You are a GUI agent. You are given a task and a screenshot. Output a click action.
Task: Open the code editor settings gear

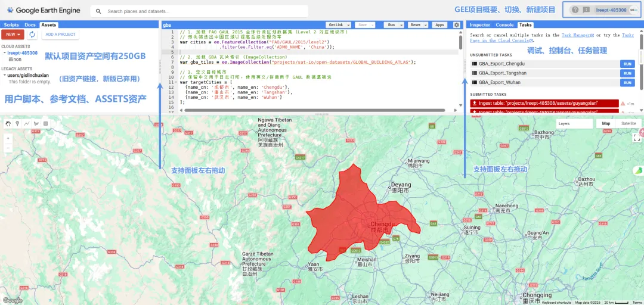click(x=457, y=25)
